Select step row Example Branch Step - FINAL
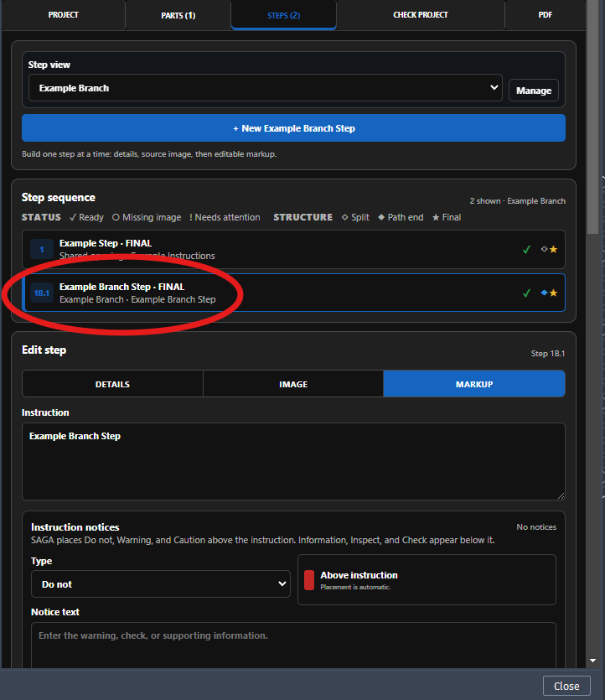This screenshot has height=700, width=605. click(x=293, y=293)
